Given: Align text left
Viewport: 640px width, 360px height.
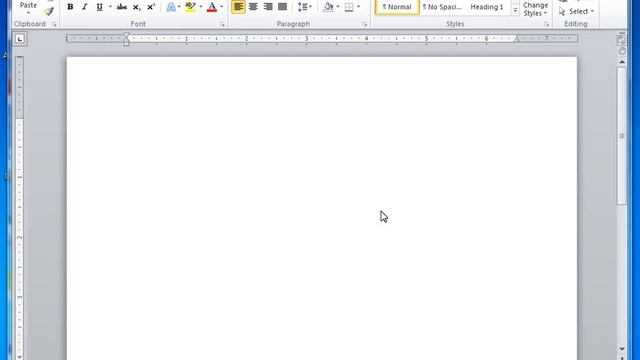Looking at the screenshot, I should (x=238, y=7).
